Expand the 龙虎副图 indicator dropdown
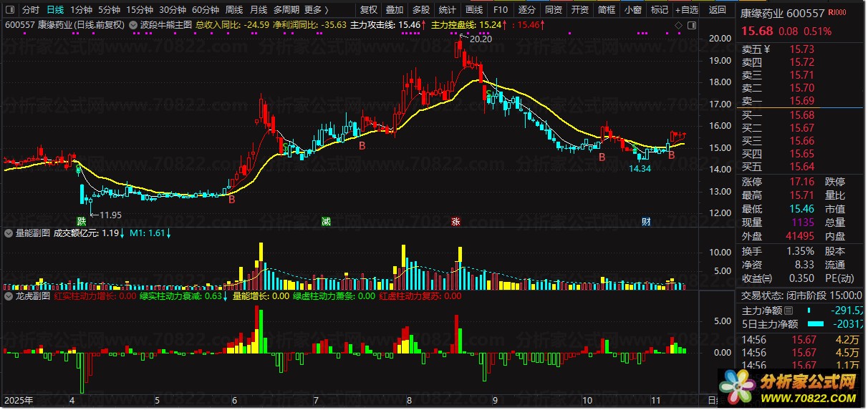868x410 pixels. click(9, 296)
